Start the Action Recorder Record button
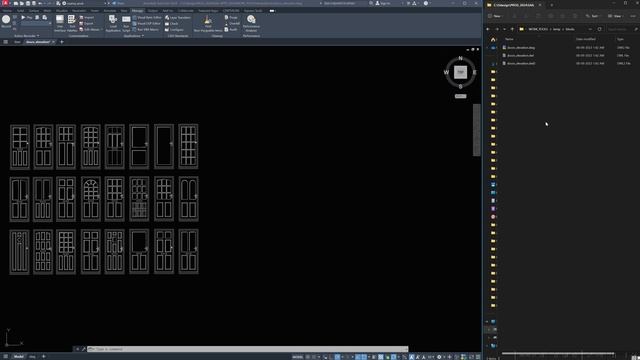The height and width of the screenshot is (360, 640). [x=6, y=21]
